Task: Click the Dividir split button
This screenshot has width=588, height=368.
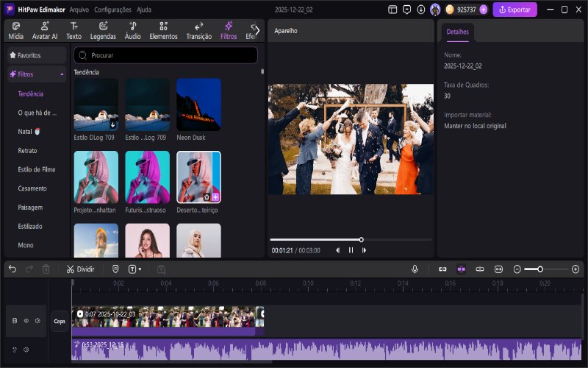Action: 81,269
